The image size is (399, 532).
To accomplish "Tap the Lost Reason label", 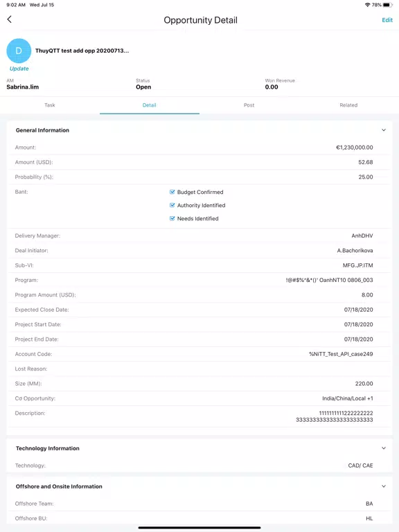I will 31,369.
